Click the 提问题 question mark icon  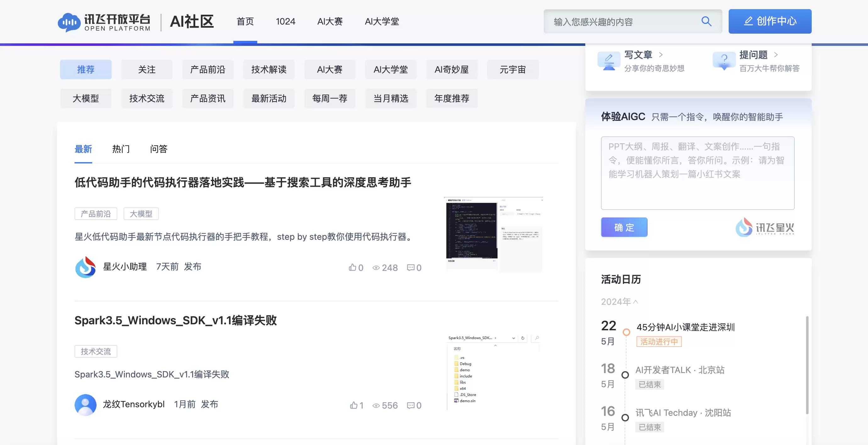(x=724, y=61)
